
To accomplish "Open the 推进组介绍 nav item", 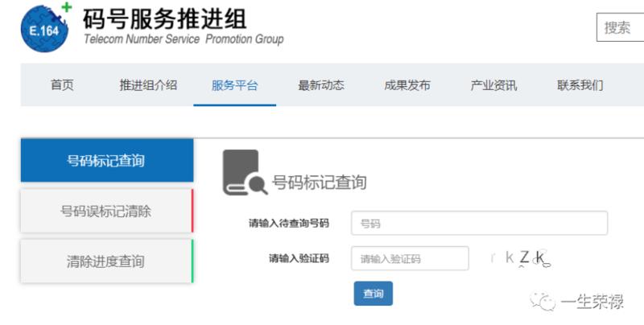I will pos(148,85).
